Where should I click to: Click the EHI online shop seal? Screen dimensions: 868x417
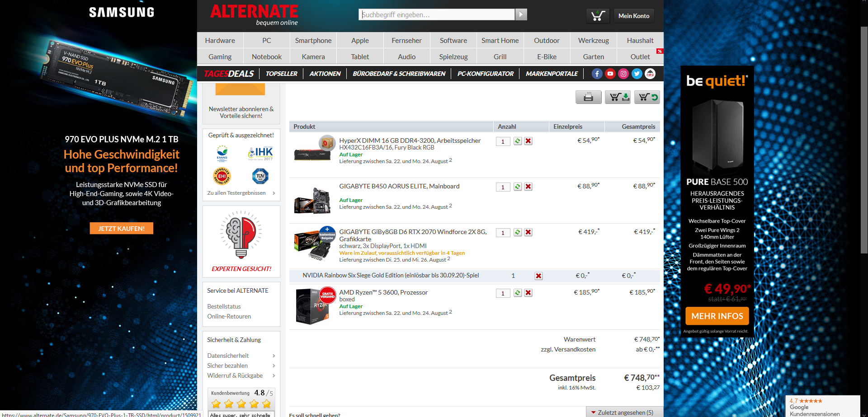point(222,176)
